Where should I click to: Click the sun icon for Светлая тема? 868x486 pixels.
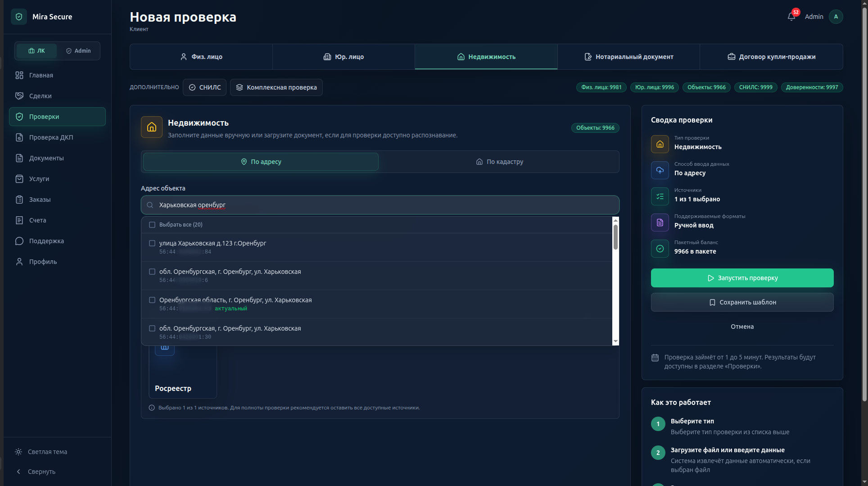18,452
